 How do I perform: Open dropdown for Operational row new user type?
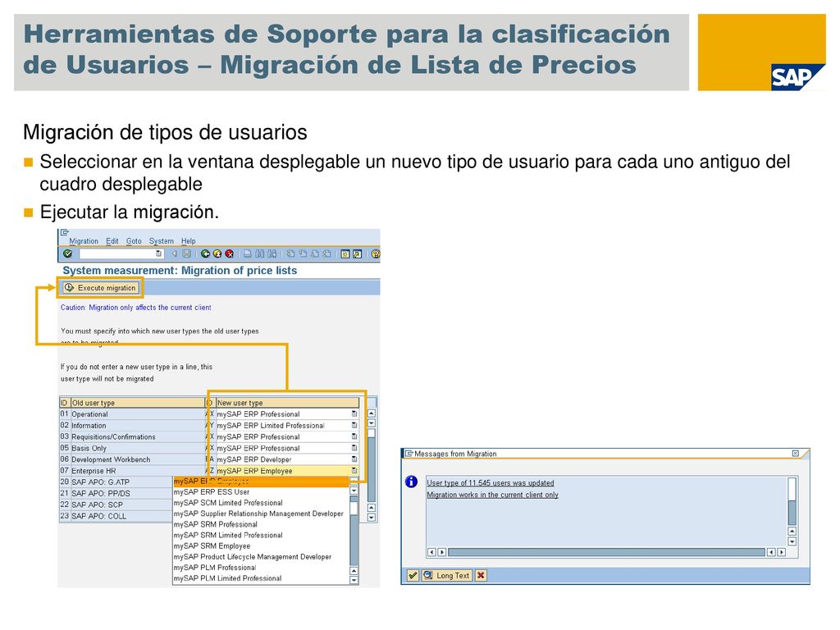354,413
